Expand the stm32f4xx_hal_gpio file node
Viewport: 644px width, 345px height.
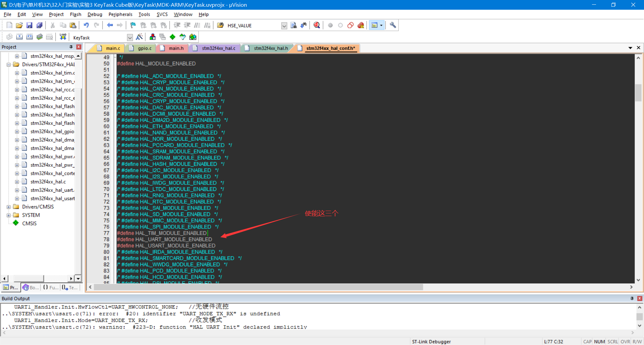17,131
